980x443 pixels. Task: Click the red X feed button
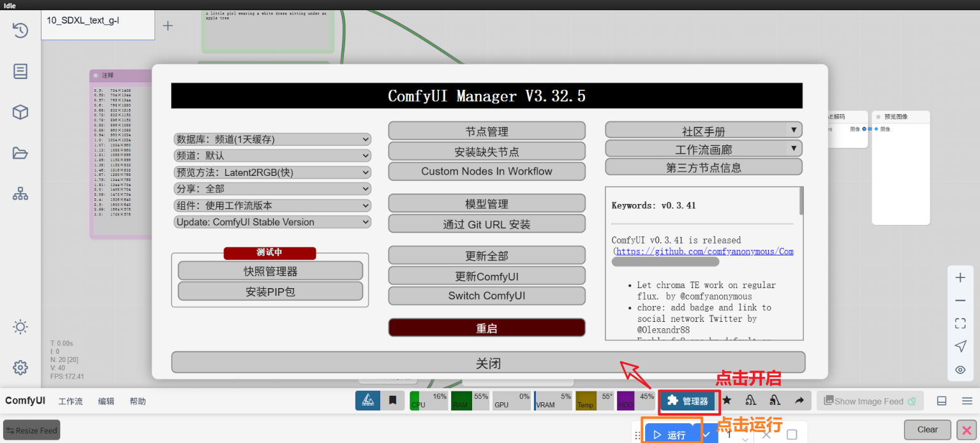tap(966, 430)
